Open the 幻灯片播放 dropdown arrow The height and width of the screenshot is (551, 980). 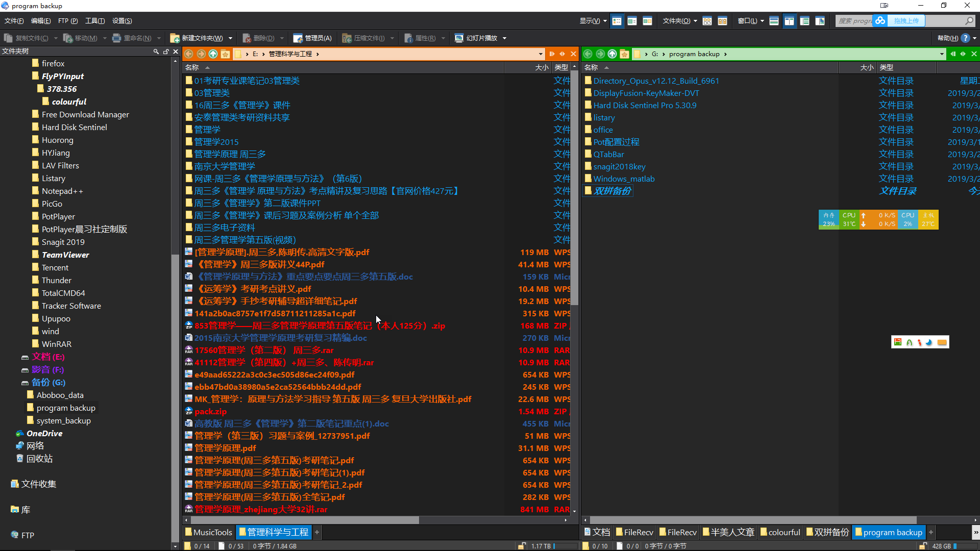(504, 38)
